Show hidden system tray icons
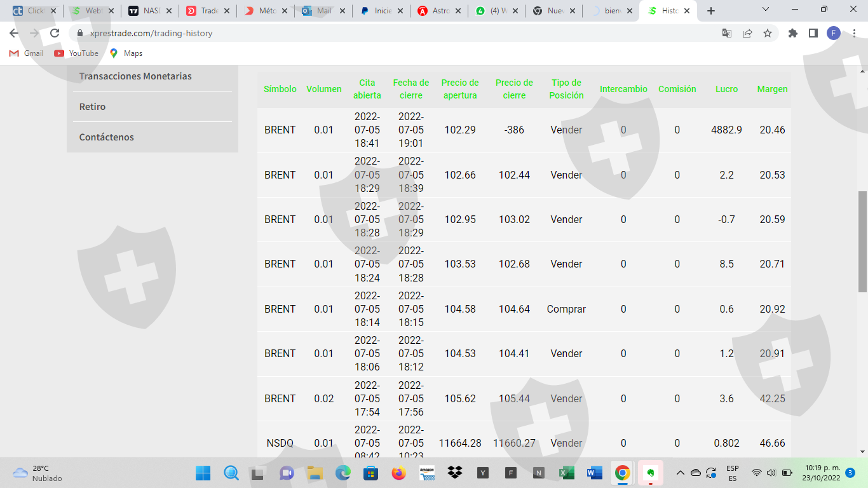This screenshot has width=868, height=488. coord(680,473)
